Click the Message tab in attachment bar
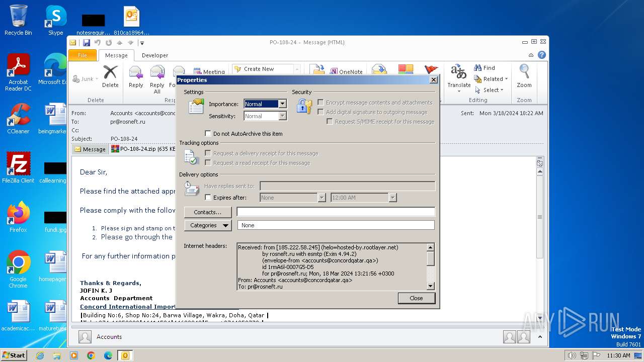 (x=90, y=149)
